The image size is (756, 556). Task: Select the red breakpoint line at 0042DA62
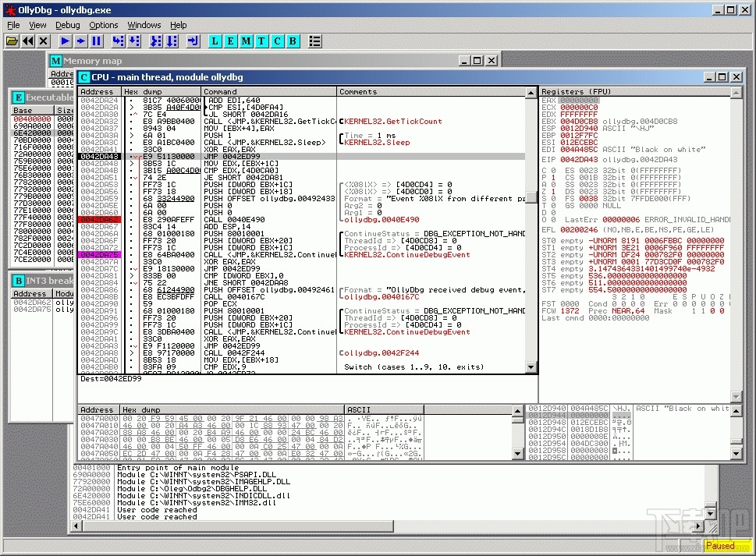pyautogui.click(x=99, y=220)
